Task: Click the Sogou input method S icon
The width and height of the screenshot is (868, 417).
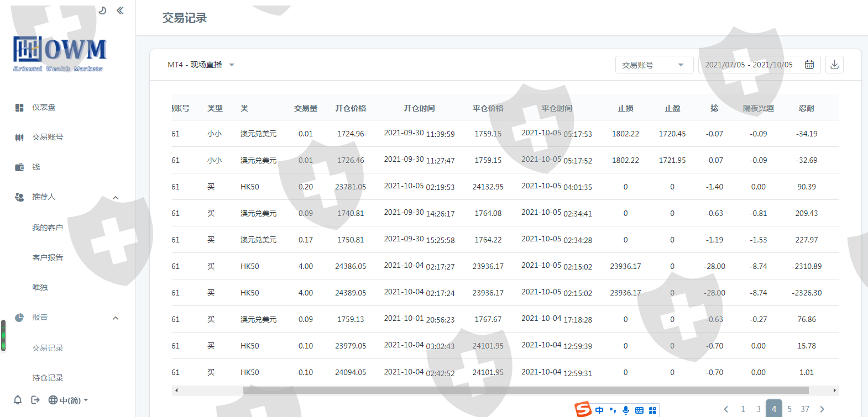Action: 583,409
